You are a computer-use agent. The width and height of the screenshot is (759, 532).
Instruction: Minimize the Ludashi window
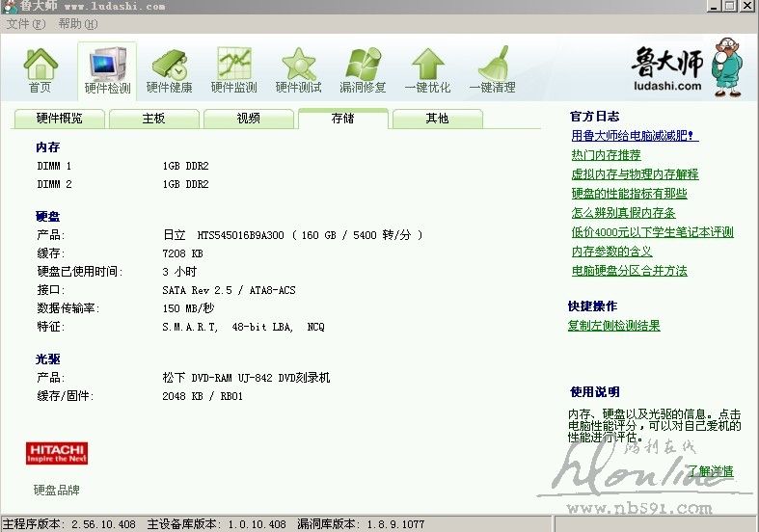pos(714,6)
